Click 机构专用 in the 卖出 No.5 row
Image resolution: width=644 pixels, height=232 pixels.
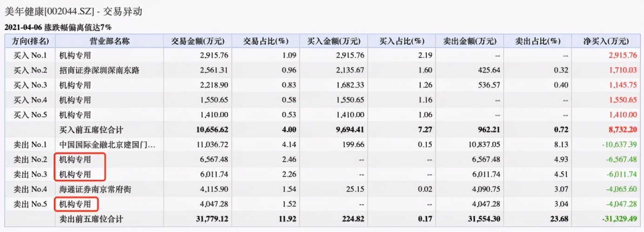point(75,204)
